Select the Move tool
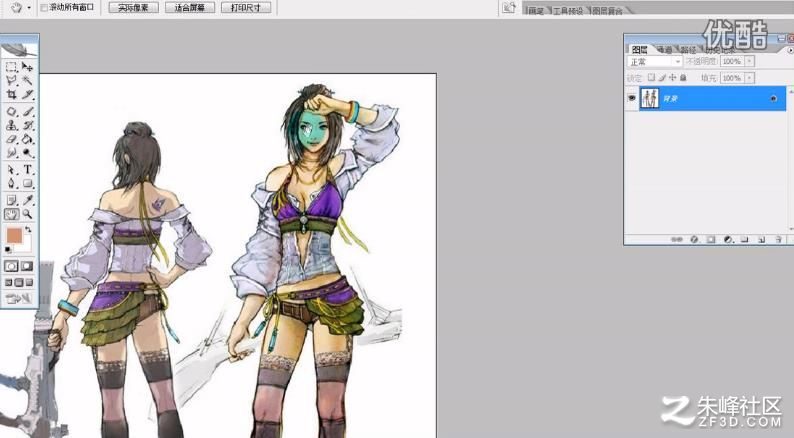This screenshot has width=794, height=438. pyautogui.click(x=27, y=67)
